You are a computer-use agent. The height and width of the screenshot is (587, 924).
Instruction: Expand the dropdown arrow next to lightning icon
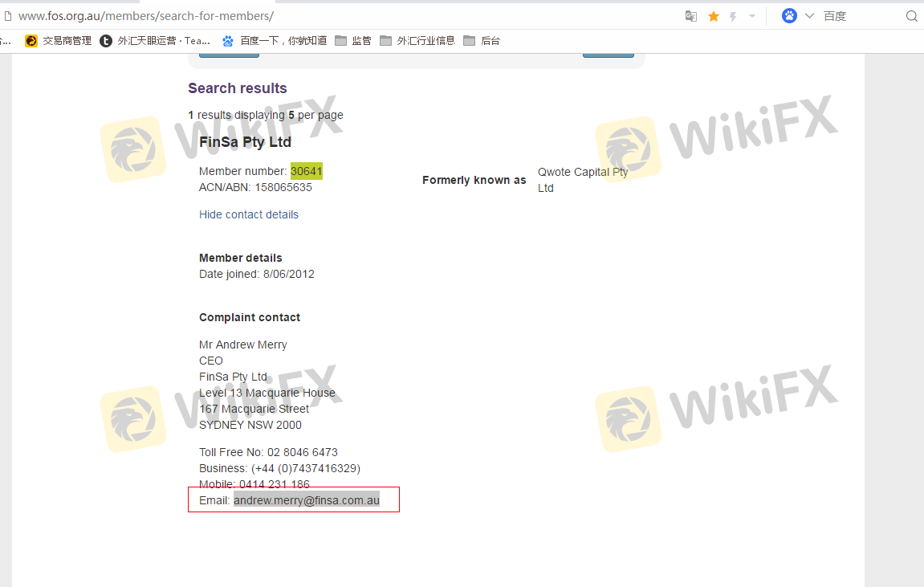(752, 16)
